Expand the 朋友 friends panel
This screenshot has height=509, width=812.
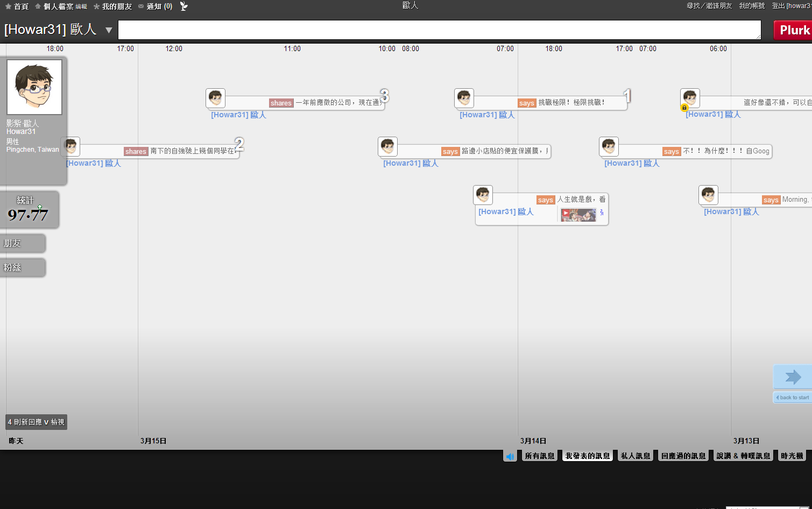23,243
